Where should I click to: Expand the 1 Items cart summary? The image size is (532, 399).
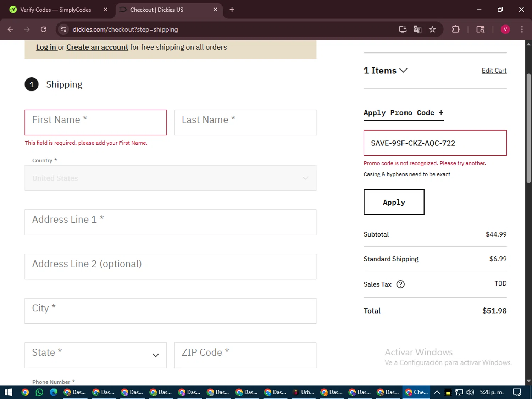pos(386,71)
